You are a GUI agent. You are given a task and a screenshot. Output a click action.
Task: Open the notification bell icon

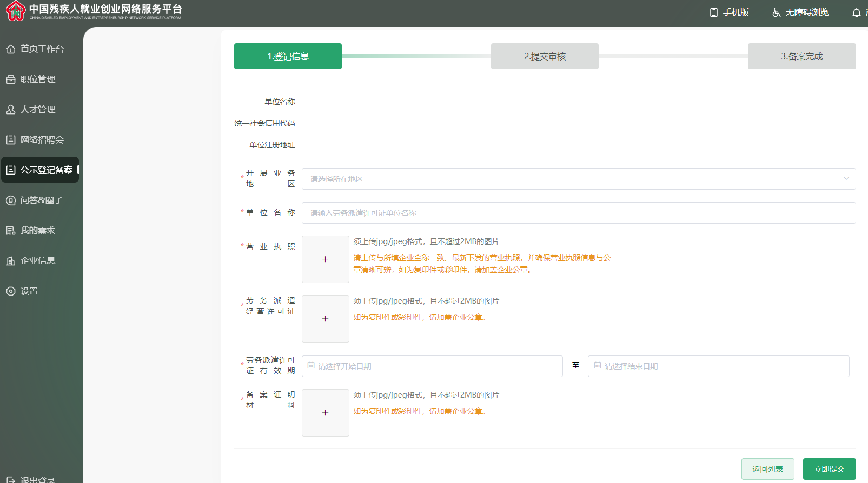pyautogui.click(x=856, y=12)
